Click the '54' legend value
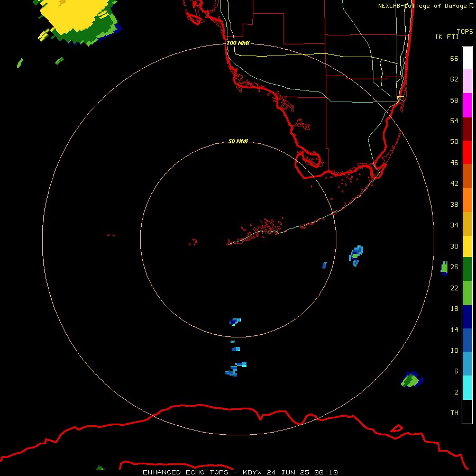Screen dimensions: 476x476 point(454,121)
